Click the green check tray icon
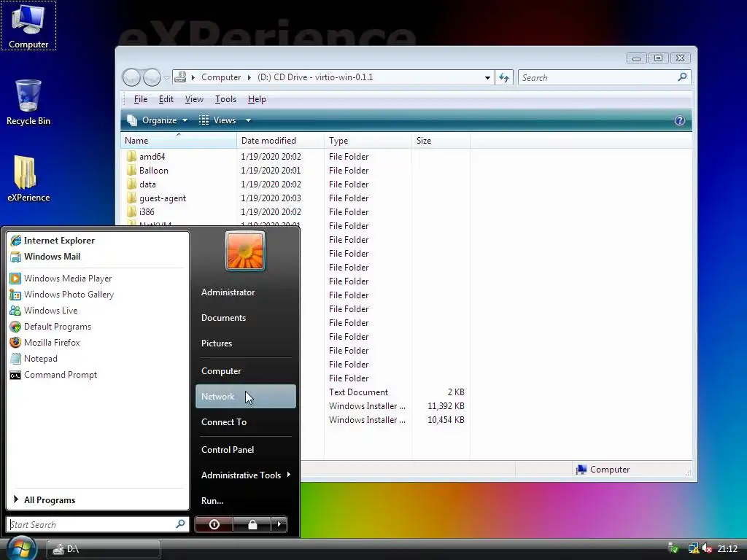Image resolution: width=747 pixels, height=560 pixels. (673, 549)
